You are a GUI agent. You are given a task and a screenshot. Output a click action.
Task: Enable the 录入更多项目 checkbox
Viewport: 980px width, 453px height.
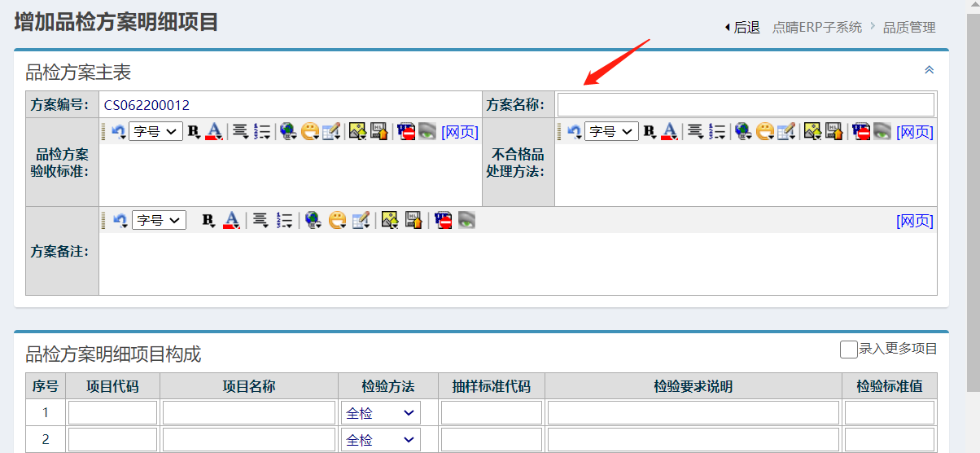(848, 350)
